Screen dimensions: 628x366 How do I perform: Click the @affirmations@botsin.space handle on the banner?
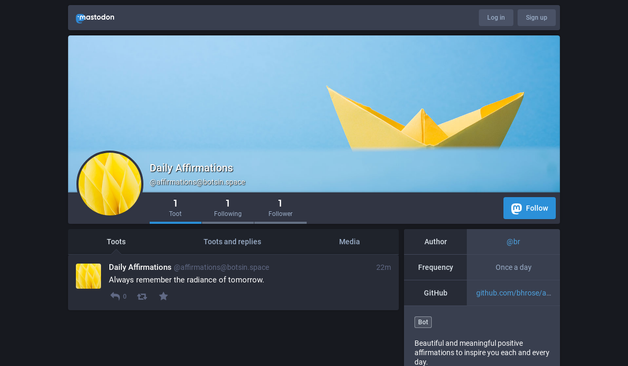(197, 182)
